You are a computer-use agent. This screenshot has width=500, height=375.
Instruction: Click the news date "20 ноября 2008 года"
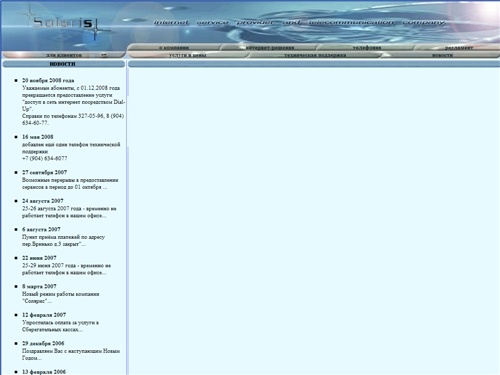point(48,80)
